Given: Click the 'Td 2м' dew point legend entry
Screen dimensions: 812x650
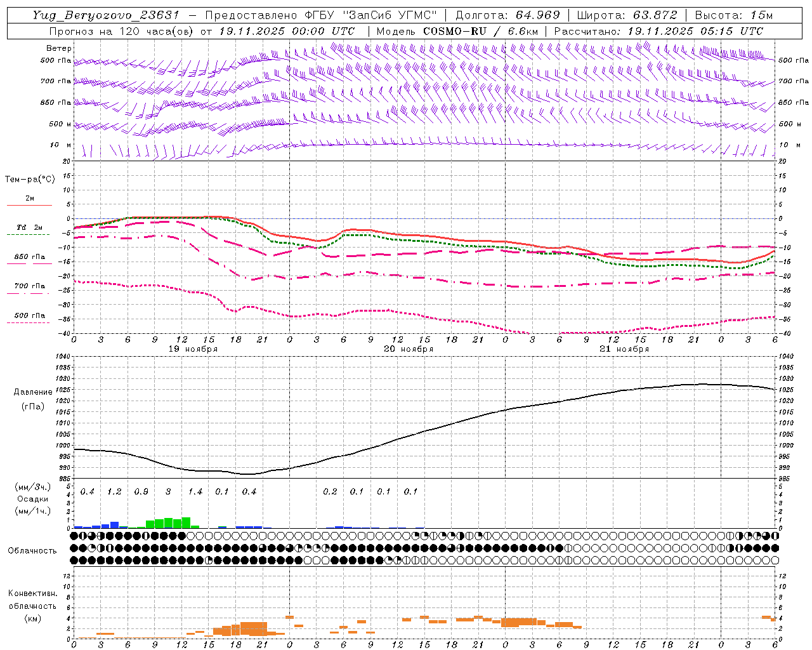Looking at the screenshot, I should pos(29,227).
